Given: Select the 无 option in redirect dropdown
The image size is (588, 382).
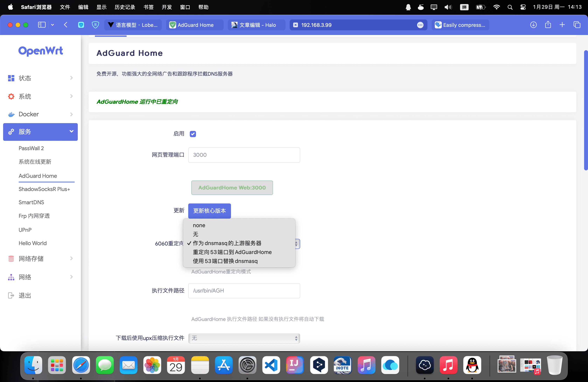Looking at the screenshot, I should coord(239,234).
